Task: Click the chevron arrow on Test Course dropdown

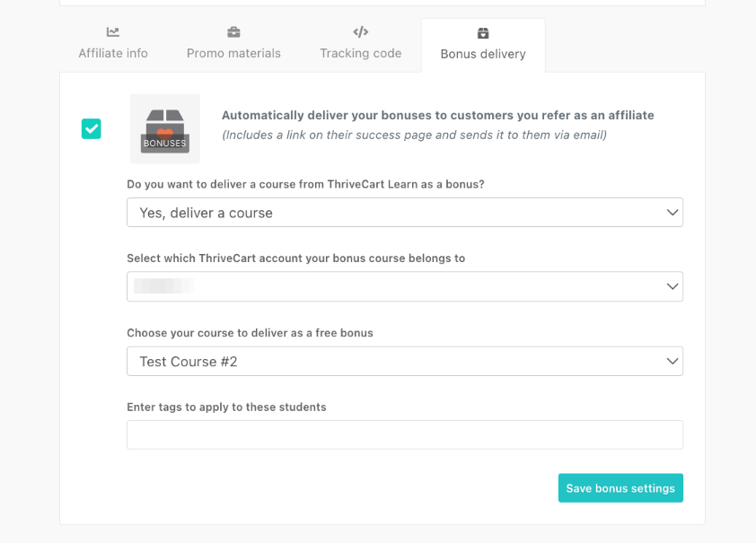Action: click(x=672, y=362)
